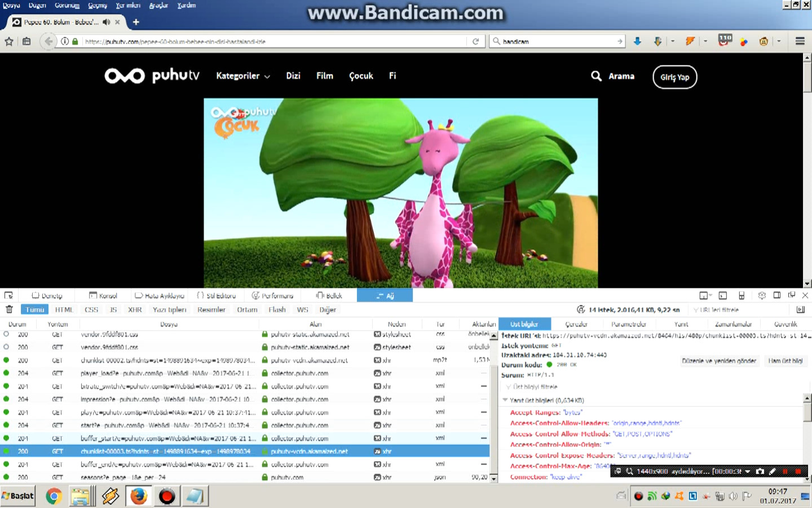This screenshot has width=812, height=508.
Task: Open the Firefox hamburger menu
Action: tap(800, 41)
